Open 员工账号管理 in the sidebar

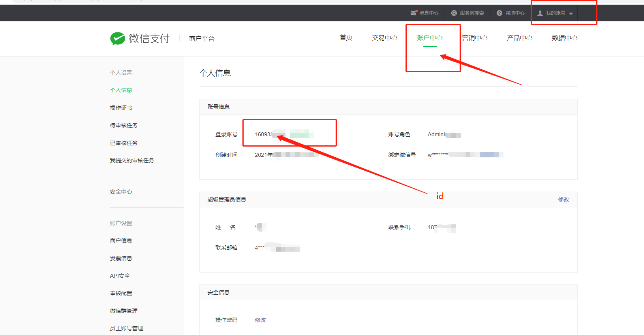tap(126, 328)
